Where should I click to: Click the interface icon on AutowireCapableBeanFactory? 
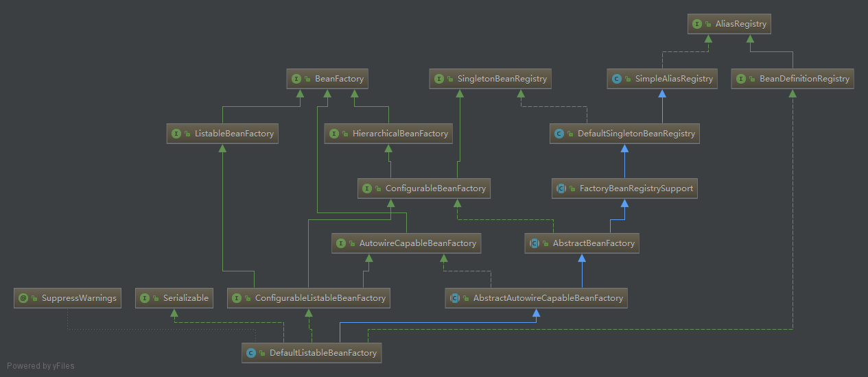tap(341, 243)
